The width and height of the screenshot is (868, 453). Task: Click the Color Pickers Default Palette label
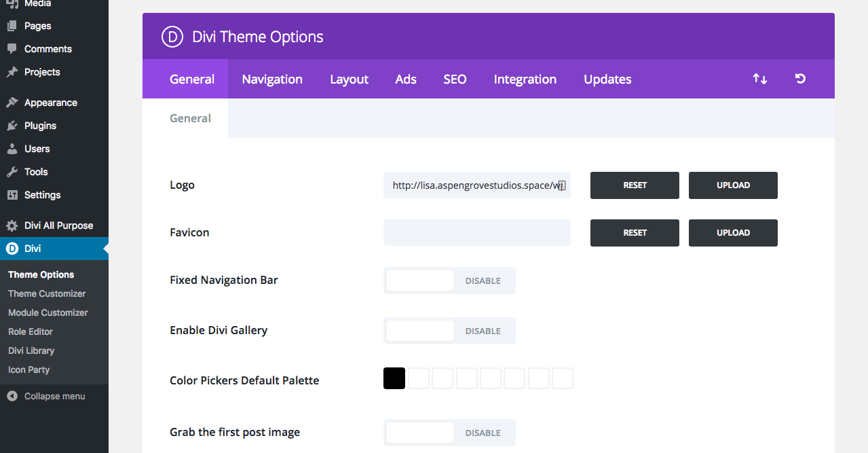point(244,380)
